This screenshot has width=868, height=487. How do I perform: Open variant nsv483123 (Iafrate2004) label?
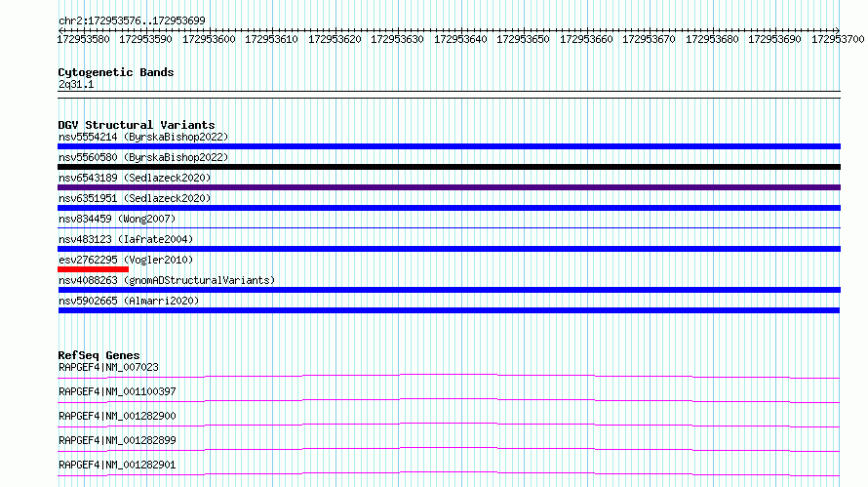coord(126,239)
